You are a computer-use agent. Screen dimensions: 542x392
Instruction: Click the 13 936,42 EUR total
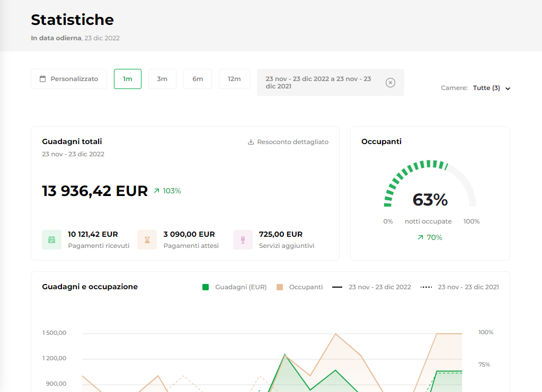[x=95, y=191]
